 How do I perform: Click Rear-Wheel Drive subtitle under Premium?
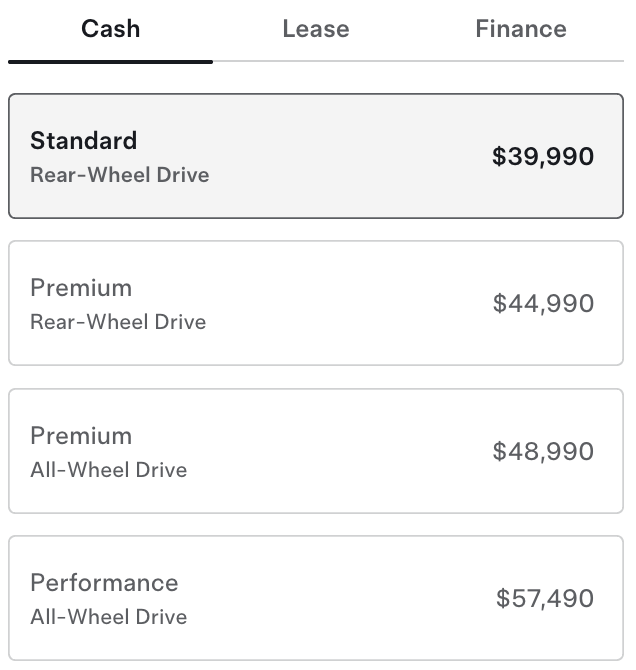tap(118, 322)
